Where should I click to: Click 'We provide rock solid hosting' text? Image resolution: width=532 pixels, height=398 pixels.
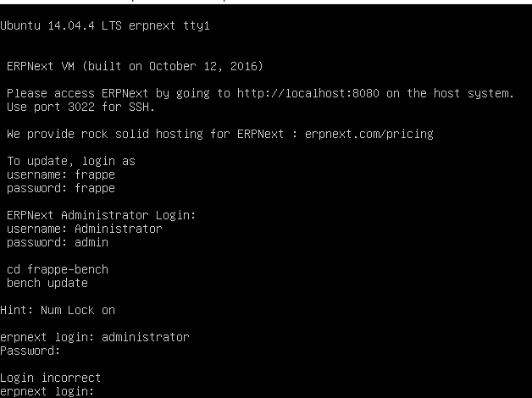pos(105,135)
